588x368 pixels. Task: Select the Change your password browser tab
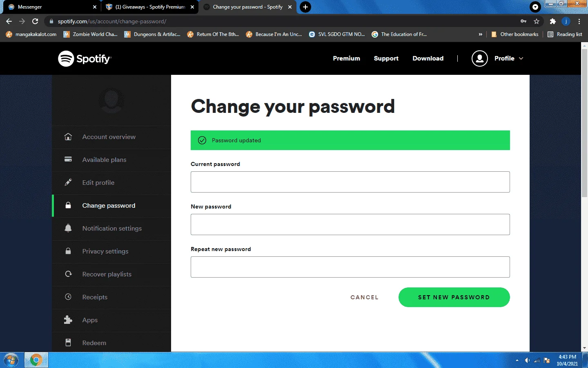(x=247, y=7)
